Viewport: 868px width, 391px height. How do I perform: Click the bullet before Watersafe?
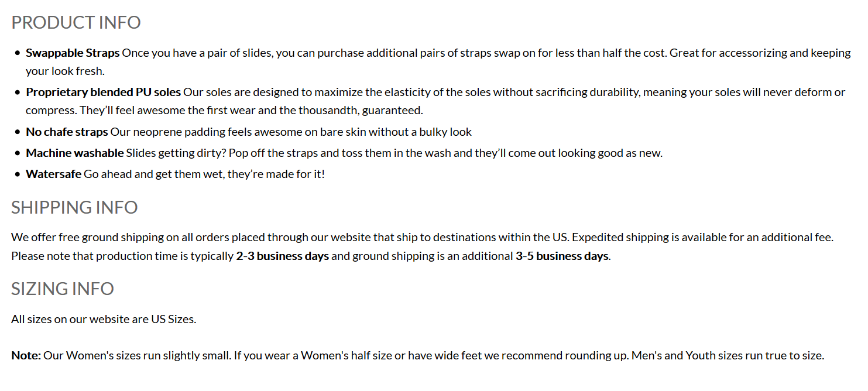[x=17, y=174]
